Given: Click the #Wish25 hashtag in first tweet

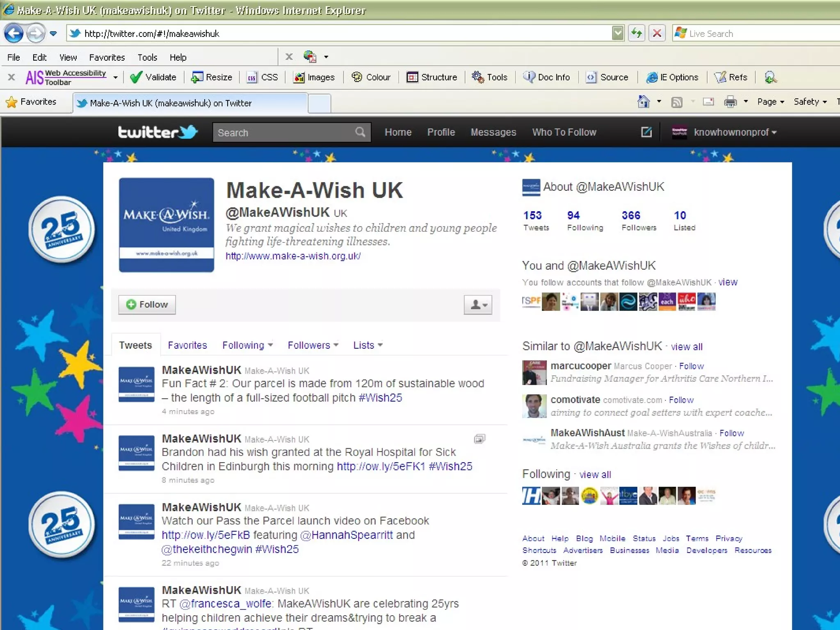Looking at the screenshot, I should (380, 397).
